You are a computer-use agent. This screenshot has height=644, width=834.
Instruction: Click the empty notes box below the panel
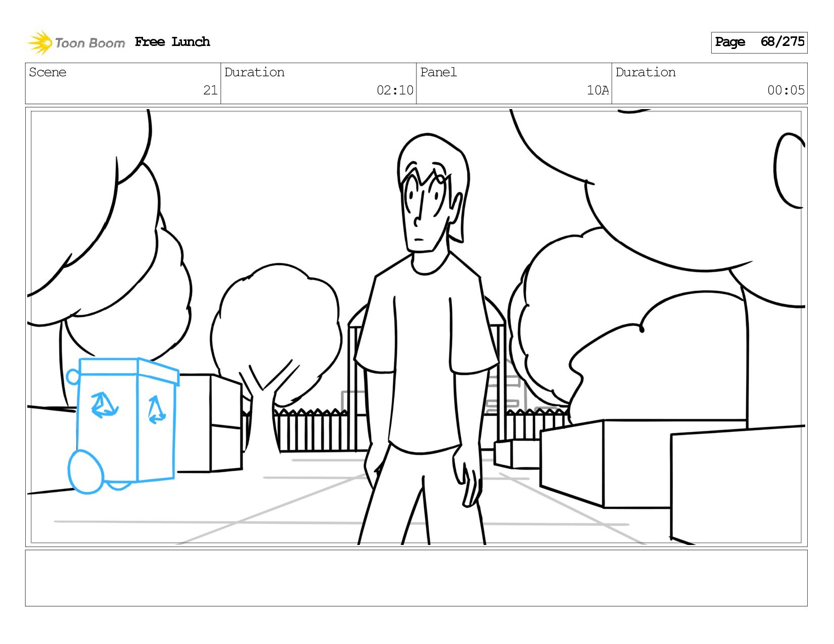tap(416, 578)
